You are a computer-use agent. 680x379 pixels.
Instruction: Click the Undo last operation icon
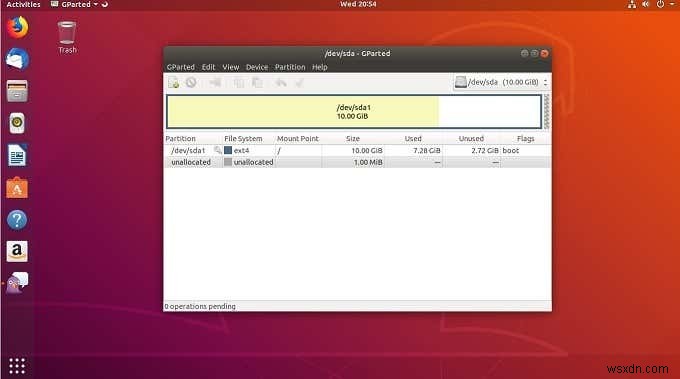281,82
